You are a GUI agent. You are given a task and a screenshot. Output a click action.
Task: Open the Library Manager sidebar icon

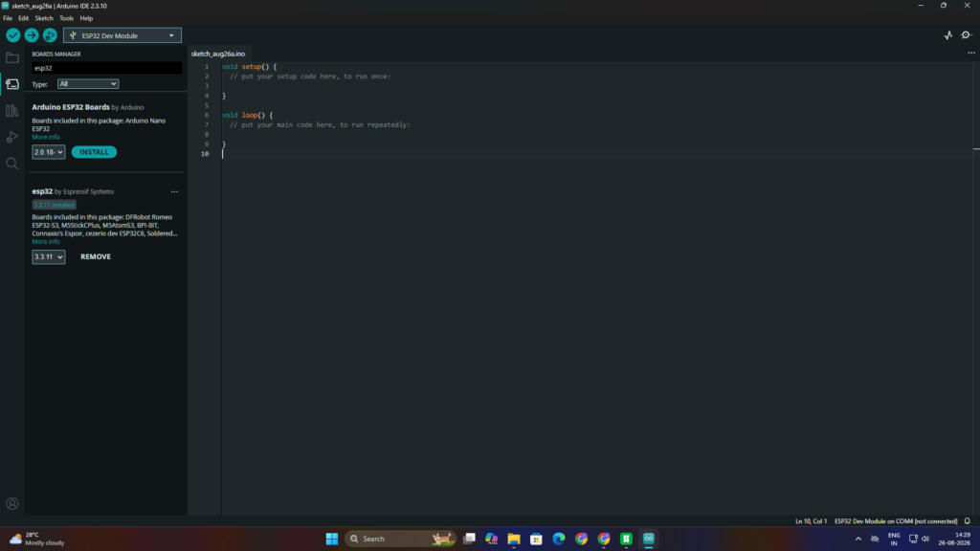[x=11, y=111]
